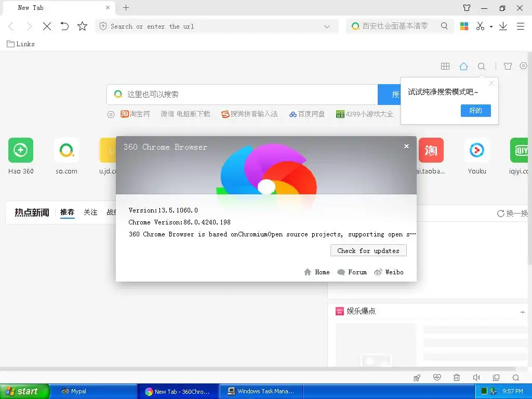Click the toolbar search magnifier icon

444,26
